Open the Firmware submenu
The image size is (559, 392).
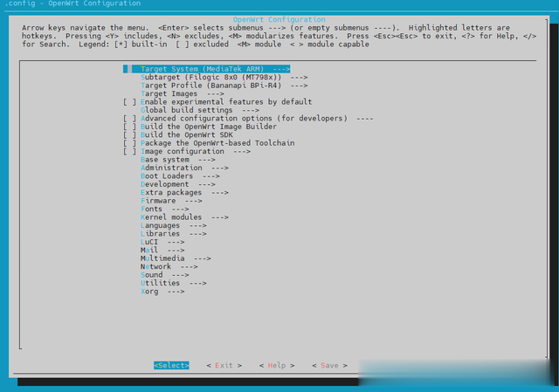pos(171,200)
